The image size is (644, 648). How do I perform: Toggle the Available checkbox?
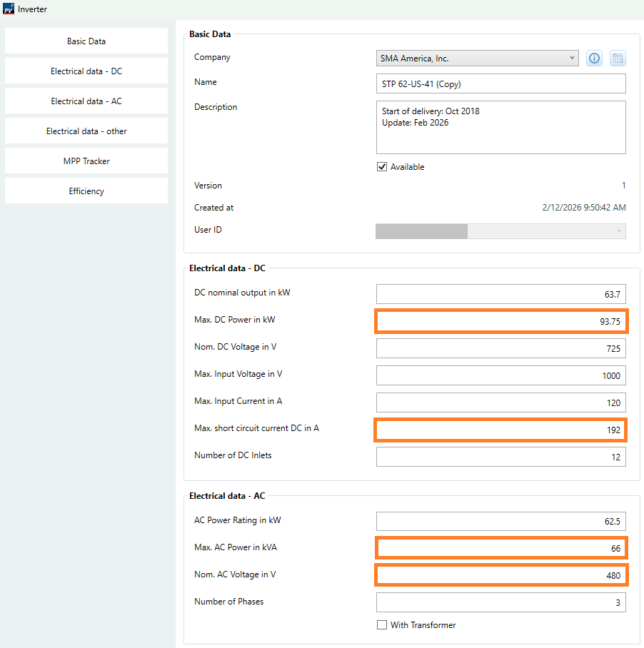(382, 167)
